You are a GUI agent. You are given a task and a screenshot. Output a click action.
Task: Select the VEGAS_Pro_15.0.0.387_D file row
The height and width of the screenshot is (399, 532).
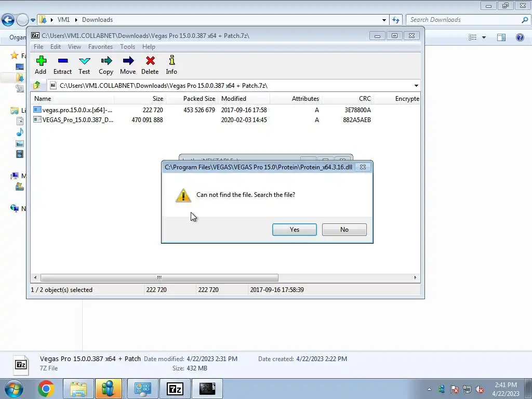(x=202, y=120)
